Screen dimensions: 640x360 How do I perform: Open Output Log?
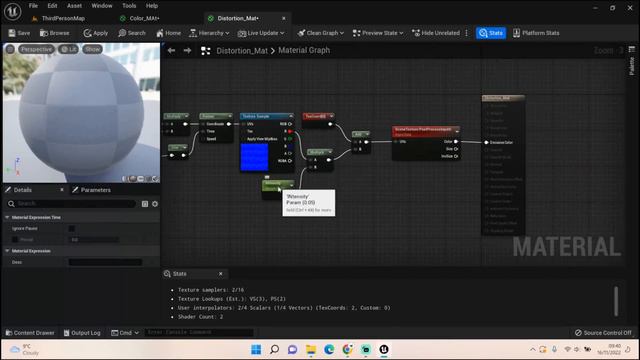point(82,333)
